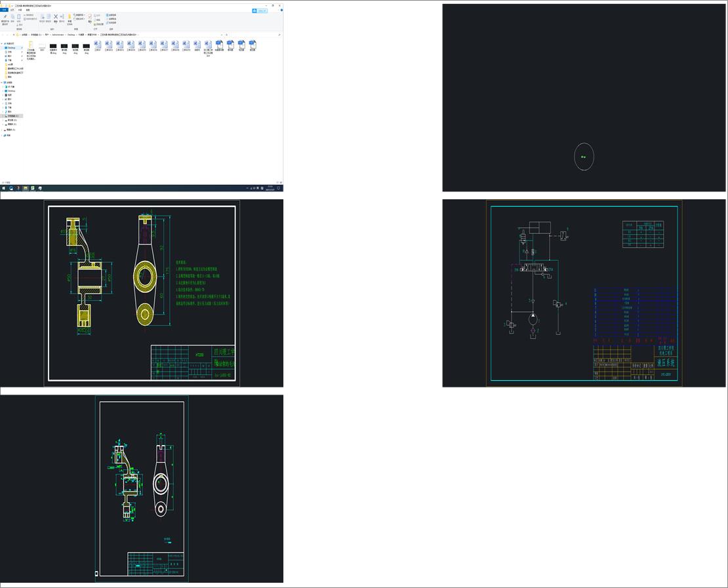Click the Explorer help question icon
728x588 pixels.
(281, 10)
